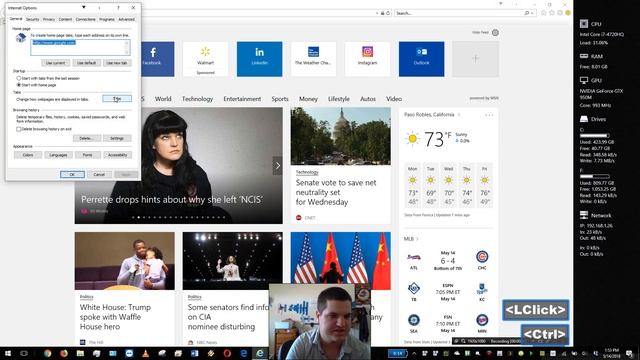
Task: Open Microsoft Edge from the taskbar
Action: (x=244, y=353)
